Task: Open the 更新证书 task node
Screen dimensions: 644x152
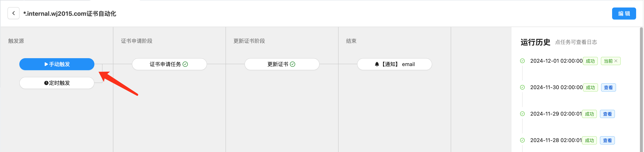Action: 282,64
